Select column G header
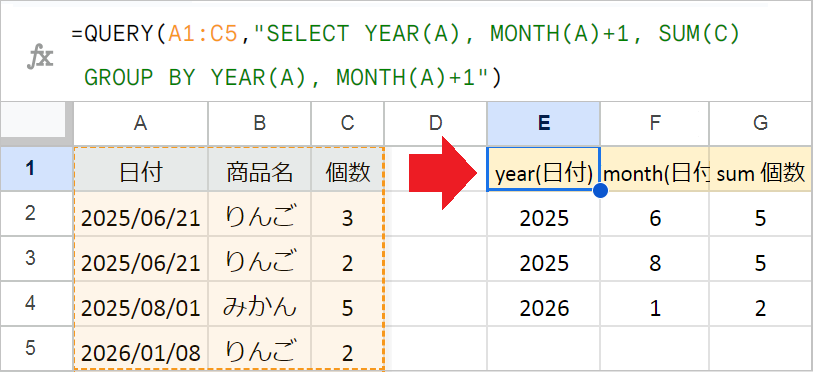Screen dimensions: 813x372 [760, 123]
